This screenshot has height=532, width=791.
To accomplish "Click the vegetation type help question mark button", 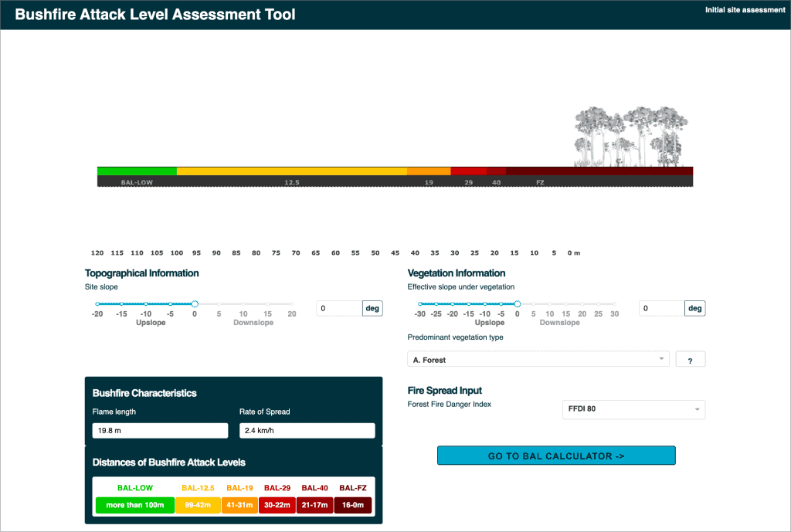I will 690,360.
